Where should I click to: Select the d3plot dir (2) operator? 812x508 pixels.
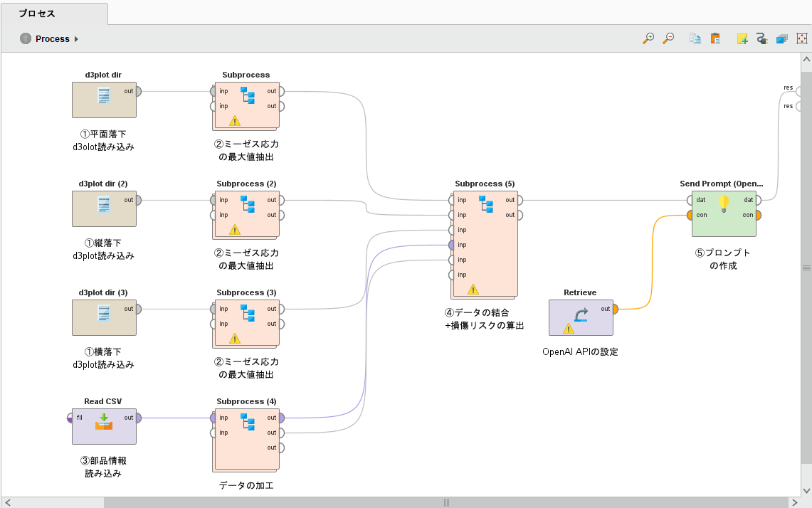tap(104, 208)
